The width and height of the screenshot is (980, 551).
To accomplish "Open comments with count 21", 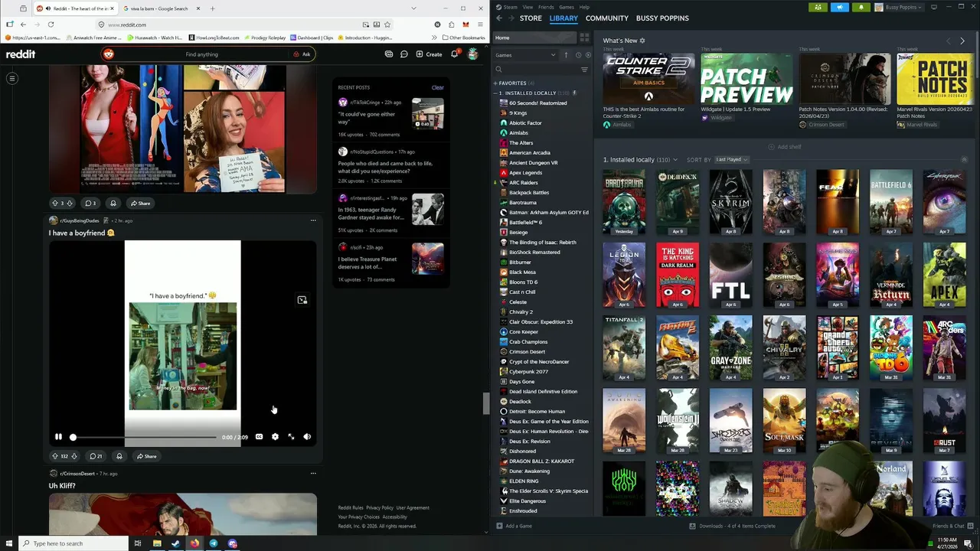I will coord(96,456).
